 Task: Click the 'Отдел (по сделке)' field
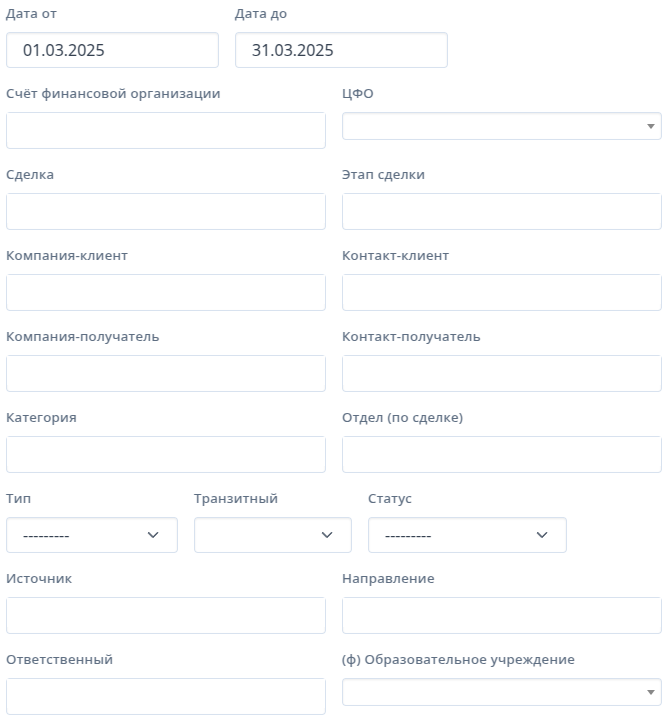pos(502,454)
